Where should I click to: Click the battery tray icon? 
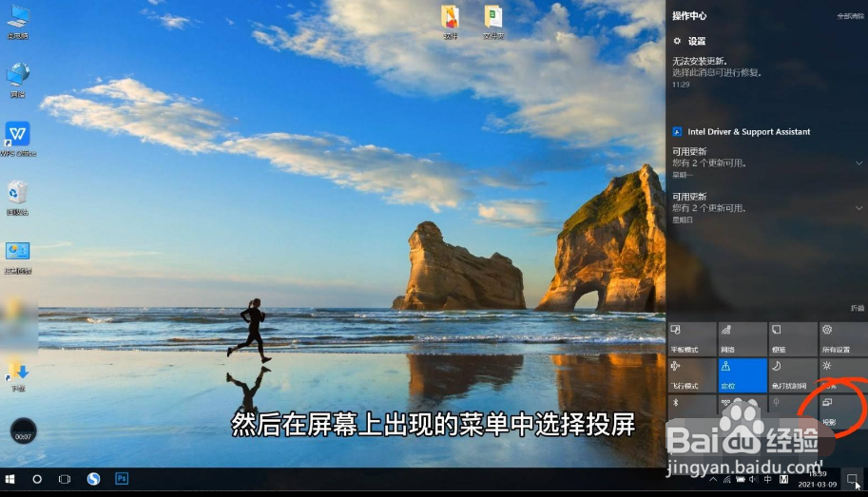(740, 479)
